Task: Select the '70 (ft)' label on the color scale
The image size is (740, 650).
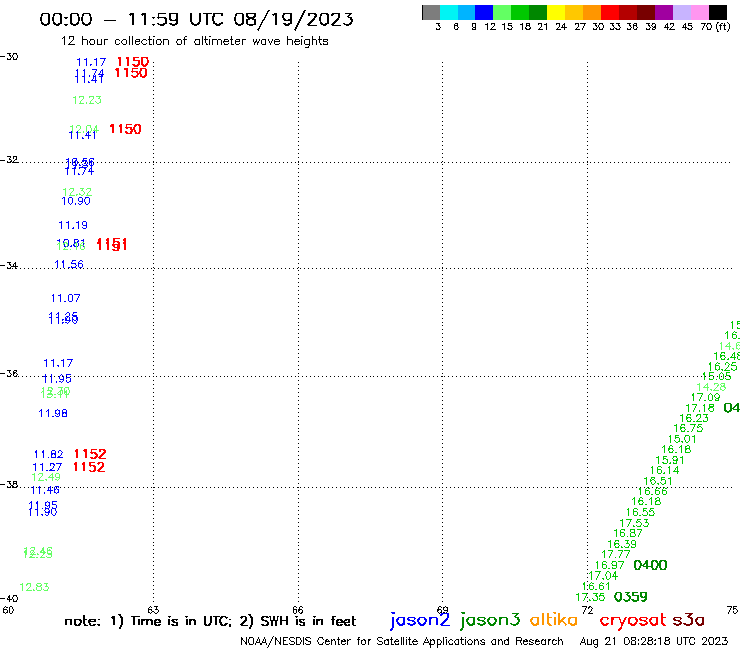Action: (715, 27)
